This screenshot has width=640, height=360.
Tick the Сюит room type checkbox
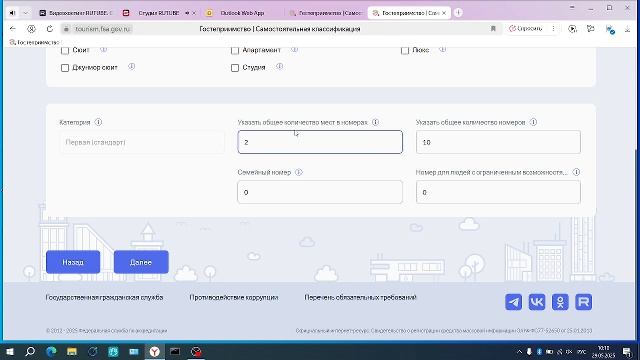coord(65,51)
